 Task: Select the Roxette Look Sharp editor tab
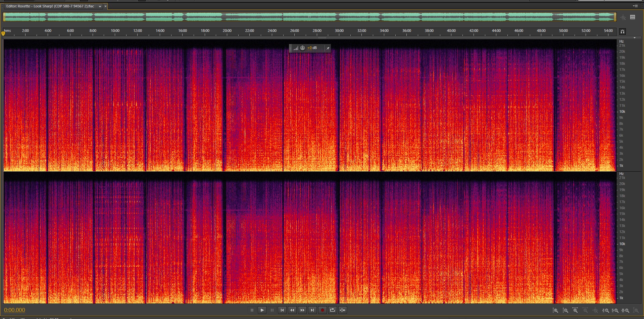[x=50, y=6]
